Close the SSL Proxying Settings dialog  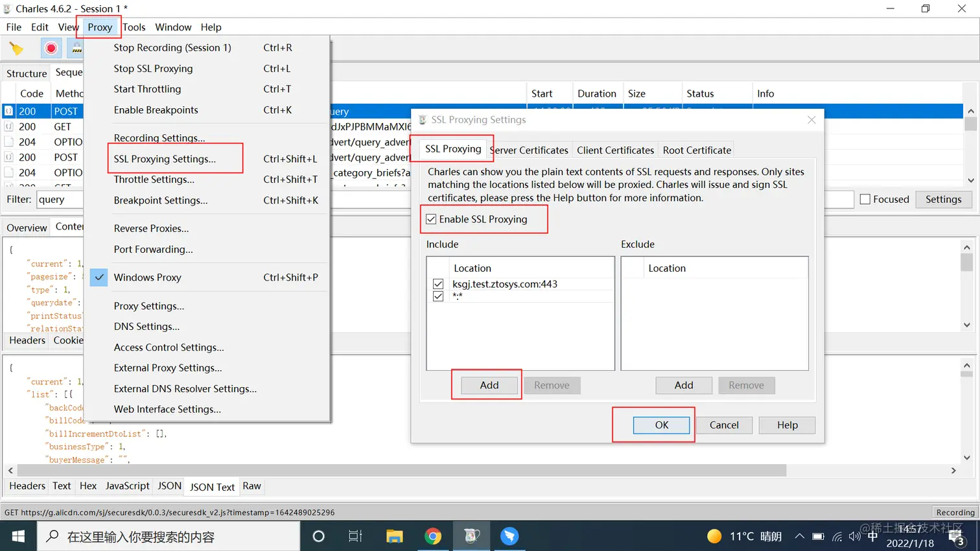(x=811, y=120)
